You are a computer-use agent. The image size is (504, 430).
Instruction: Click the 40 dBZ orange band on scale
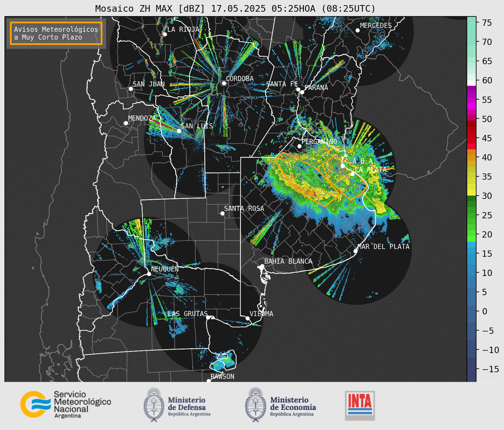pos(471,157)
